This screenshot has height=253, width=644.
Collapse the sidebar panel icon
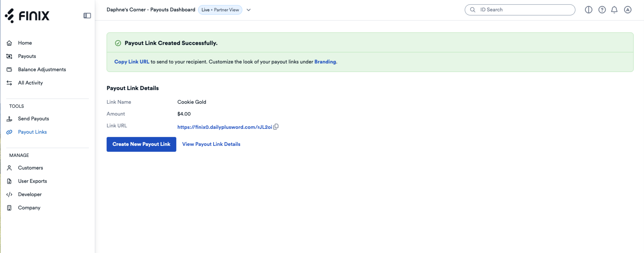87,15
